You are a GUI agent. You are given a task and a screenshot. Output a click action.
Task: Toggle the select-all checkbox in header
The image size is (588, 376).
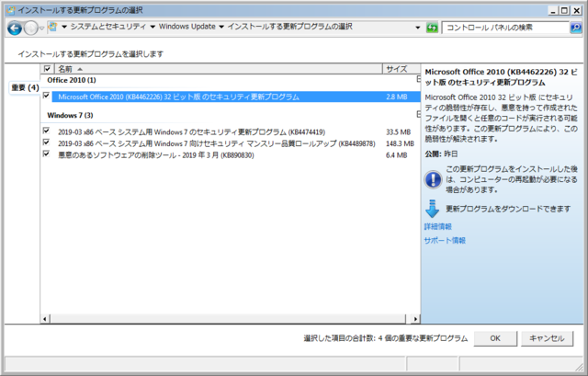pos(47,69)
